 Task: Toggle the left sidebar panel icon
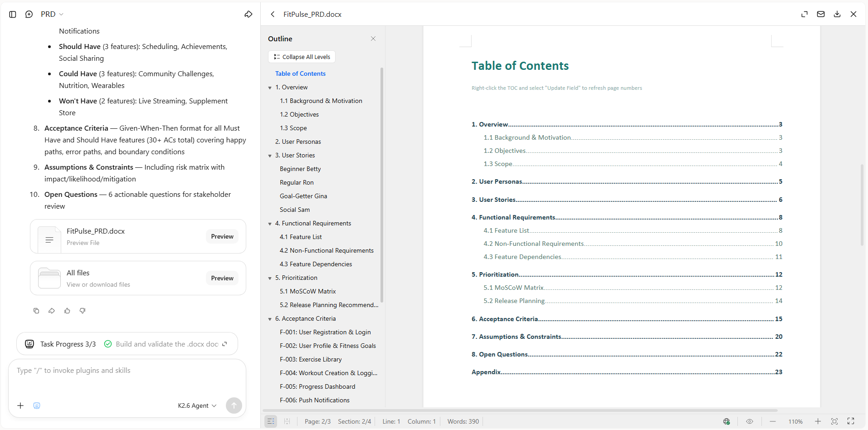[13, 15]
